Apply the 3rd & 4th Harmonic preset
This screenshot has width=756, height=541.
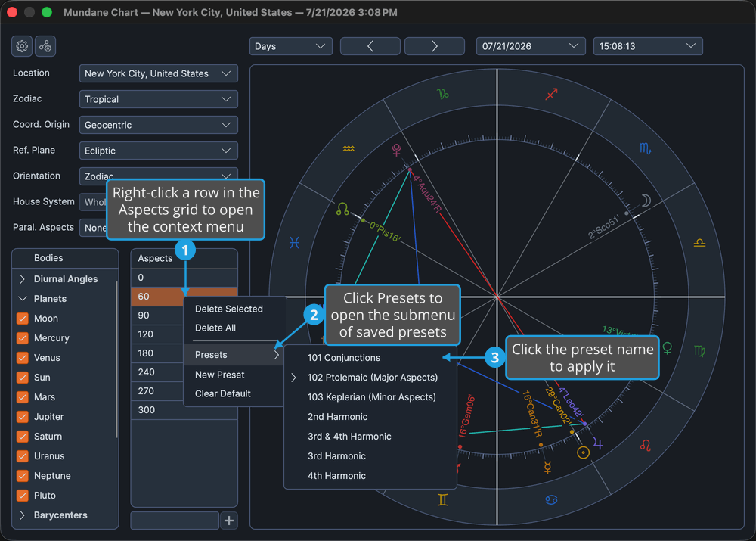370,437
